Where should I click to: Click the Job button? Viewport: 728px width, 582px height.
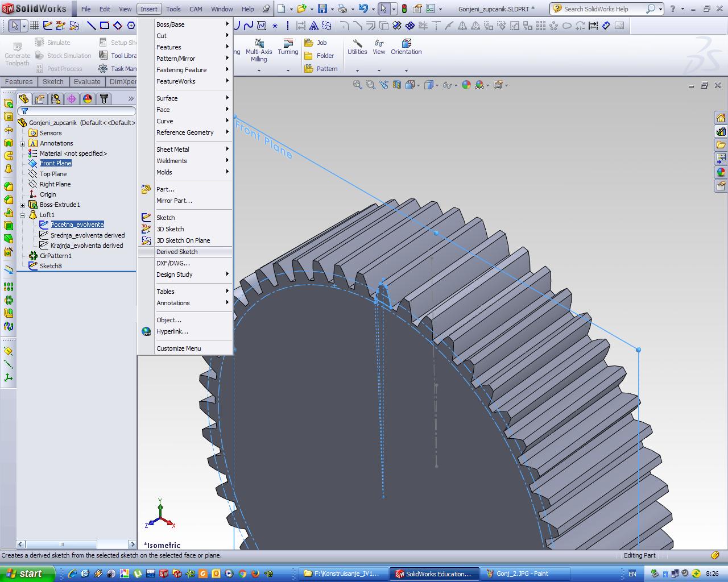pos(316,43)
